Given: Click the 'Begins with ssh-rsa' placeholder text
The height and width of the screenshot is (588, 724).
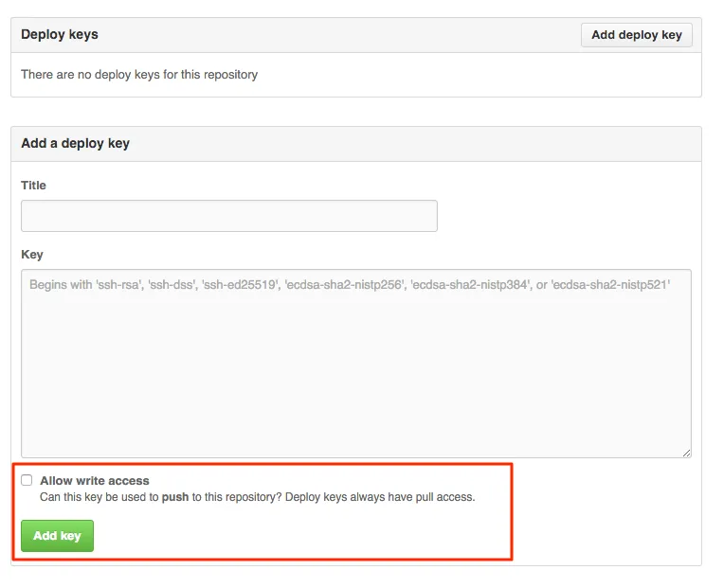Looking at the screenshot, I should coord(85,284).
